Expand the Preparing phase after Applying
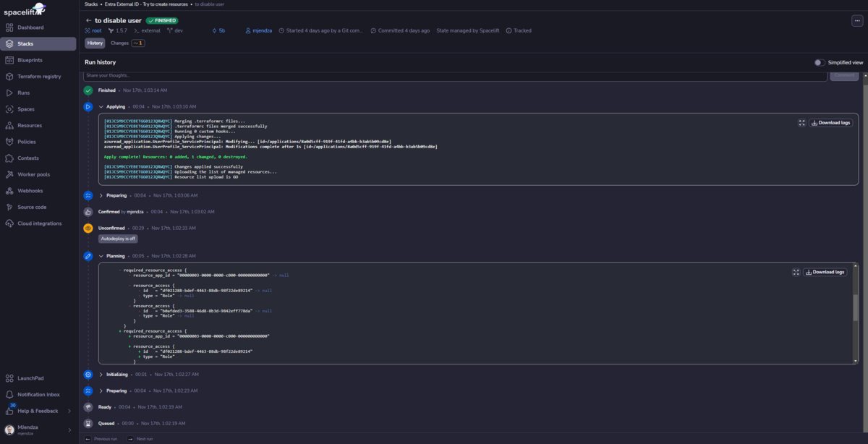This screenshot has width=868, height=444. 101,195
